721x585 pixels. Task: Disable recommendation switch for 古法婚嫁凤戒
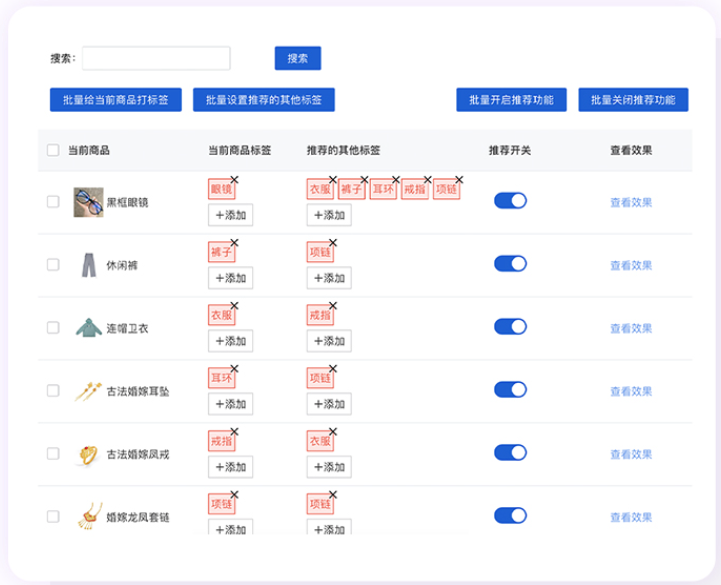click(x=510, y=453)
